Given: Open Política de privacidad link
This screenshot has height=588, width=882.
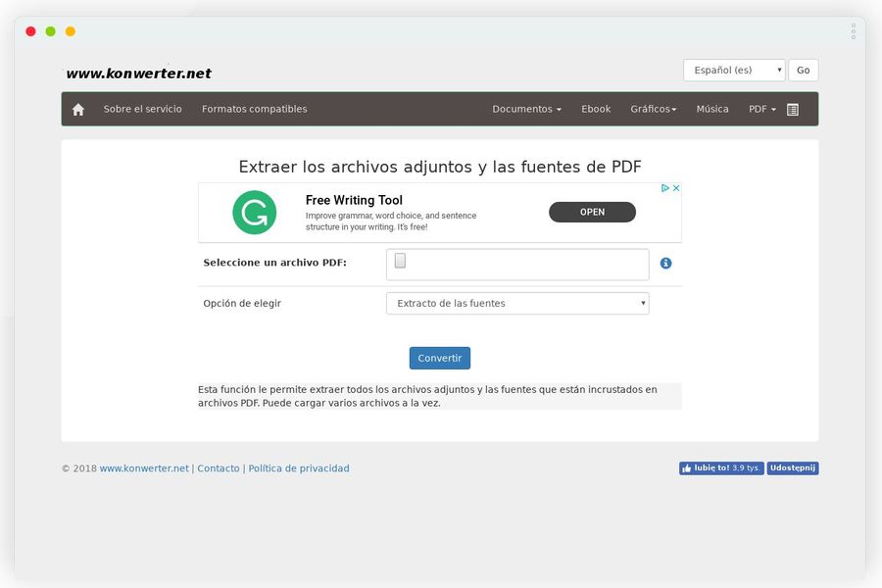Looking at the screenshot, I should [299, 468].
